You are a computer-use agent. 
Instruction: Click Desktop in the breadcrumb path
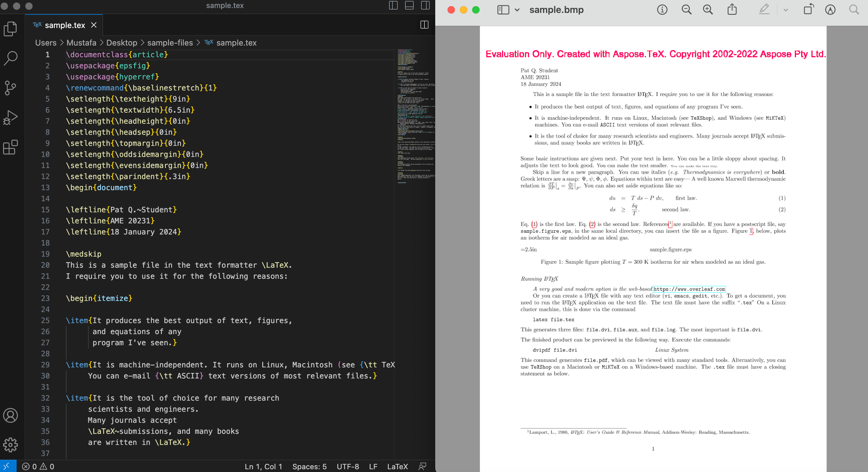tap(122, 43)
